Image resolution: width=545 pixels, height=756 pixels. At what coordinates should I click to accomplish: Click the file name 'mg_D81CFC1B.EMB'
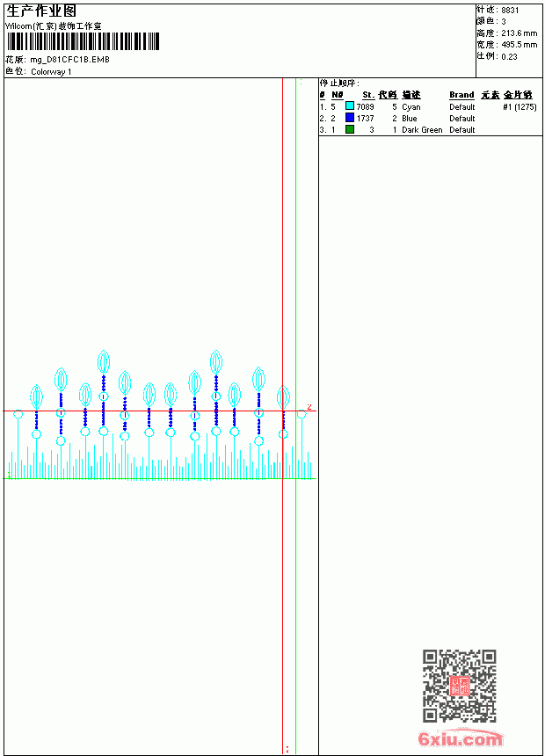tap(70, 60)
